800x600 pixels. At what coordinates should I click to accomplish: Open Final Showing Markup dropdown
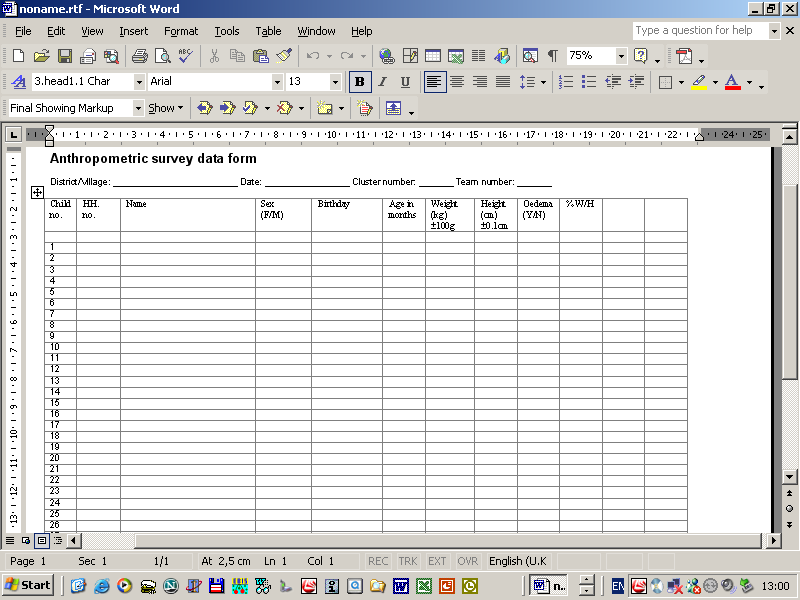[138, 108]
